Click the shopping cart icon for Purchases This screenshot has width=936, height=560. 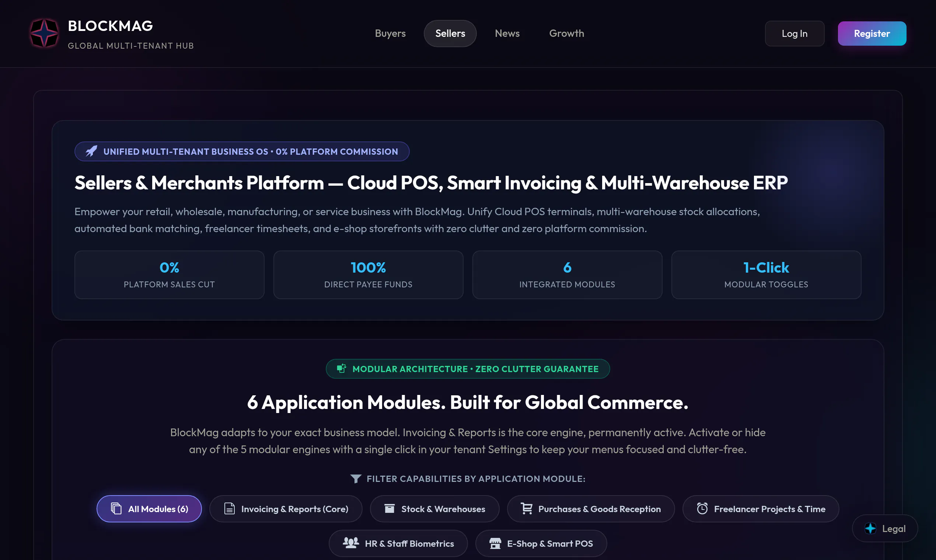527,509
